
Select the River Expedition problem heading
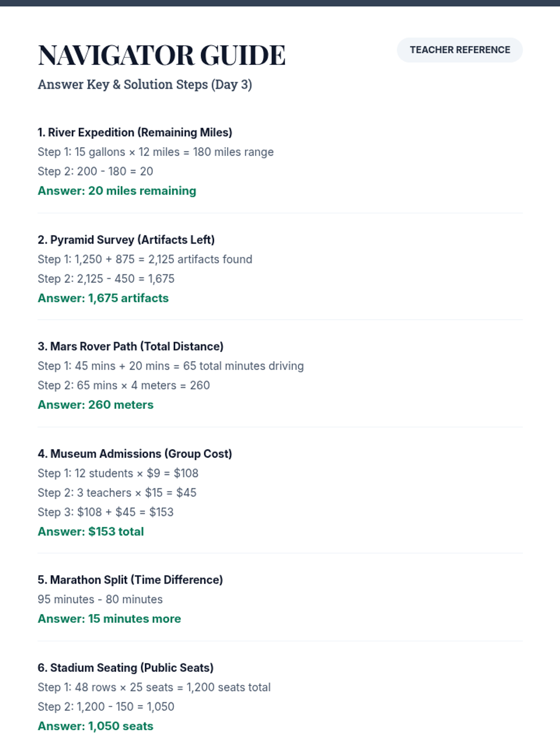(x=135, y=133)
